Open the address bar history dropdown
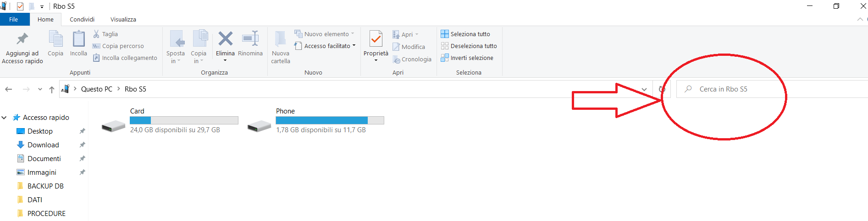 [x=644, y=89]
